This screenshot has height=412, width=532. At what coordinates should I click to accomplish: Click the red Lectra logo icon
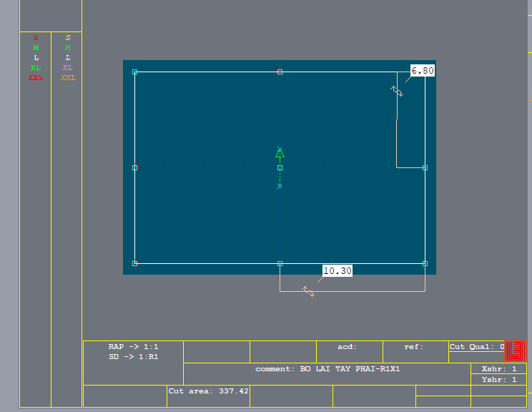516,351
